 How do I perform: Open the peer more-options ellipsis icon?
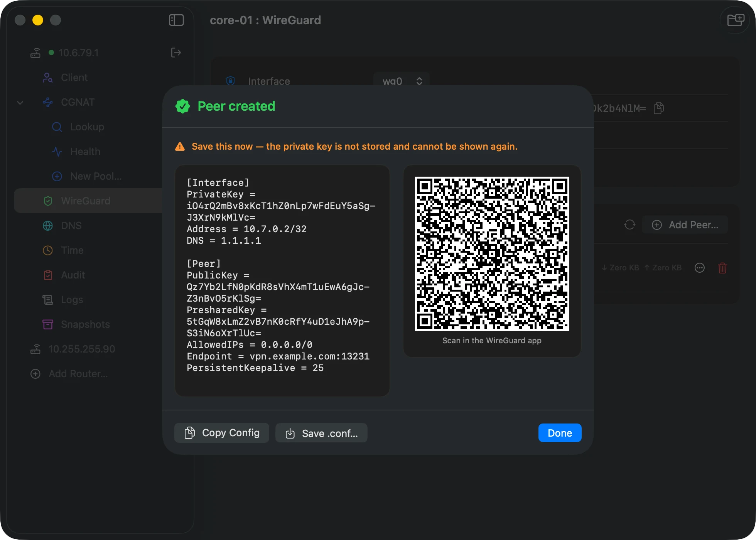pyautogui.click(x=699, y=268)
